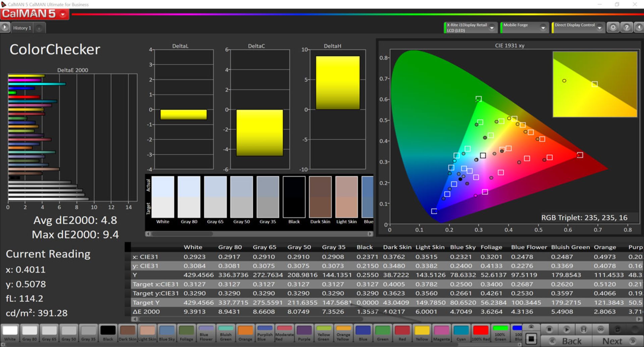Click the help question mark icon
This screenshot has width=644, height=347.
pos(626,27)
